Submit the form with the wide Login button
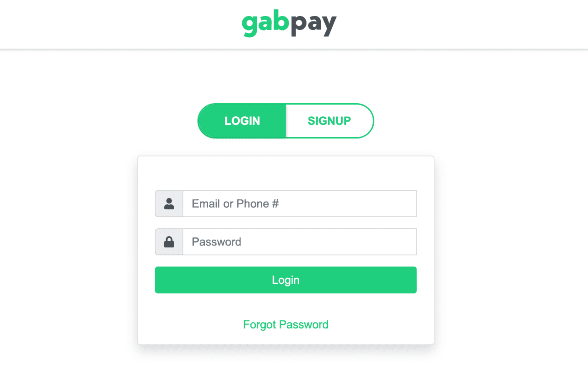The image size is (588, 374). (x=286, y=280)
